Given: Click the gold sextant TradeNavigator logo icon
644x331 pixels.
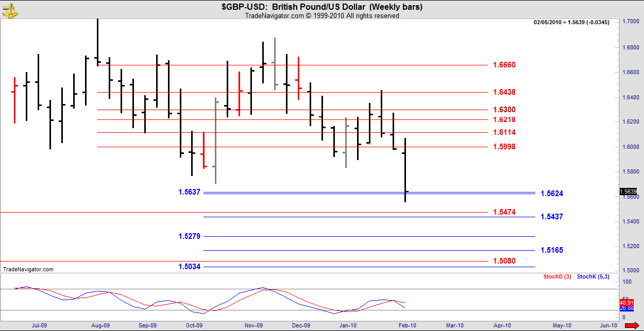Looking at the screenshot, I should coord(9,9).
